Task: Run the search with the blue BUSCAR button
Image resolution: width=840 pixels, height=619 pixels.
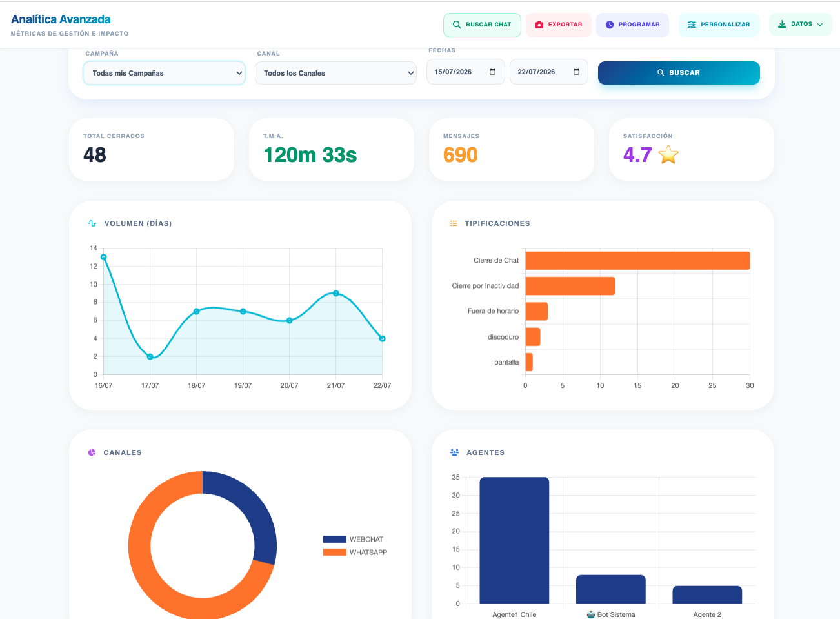Action: [679, 73]
